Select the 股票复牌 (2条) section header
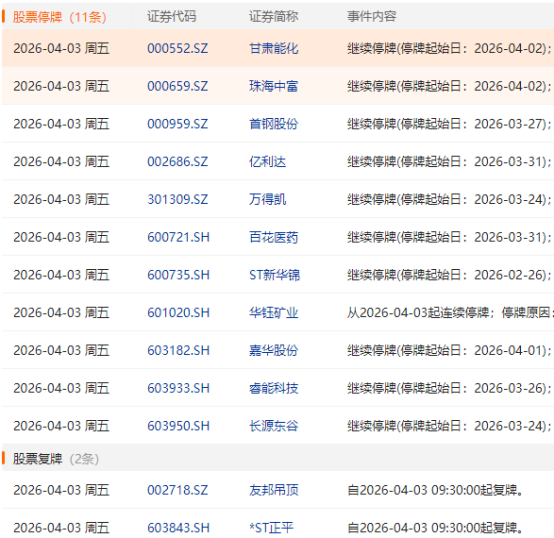 (55, 459)
